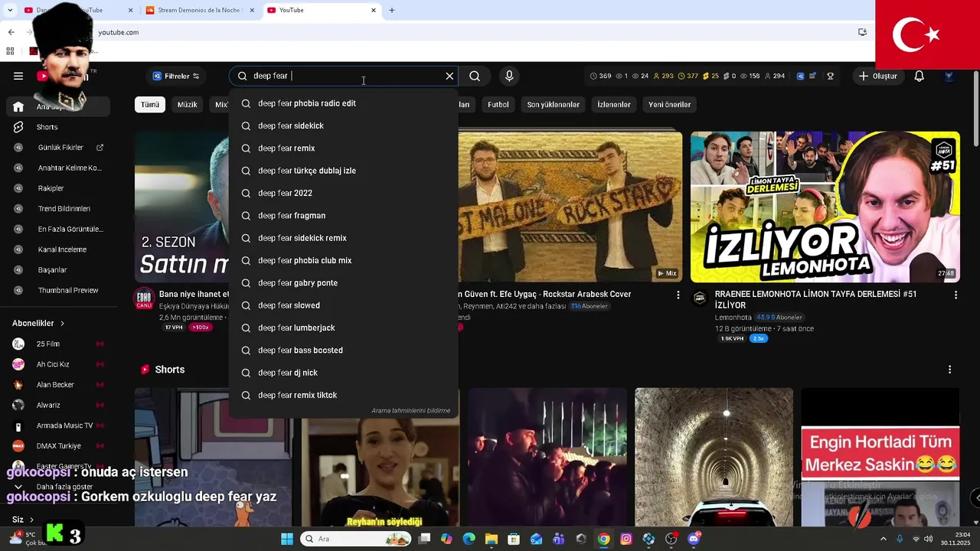Click the En Fazla Görüntüle sidebar icon
Image resolution: width=980 pixels, height=551 pixels.
click(18, 229)
